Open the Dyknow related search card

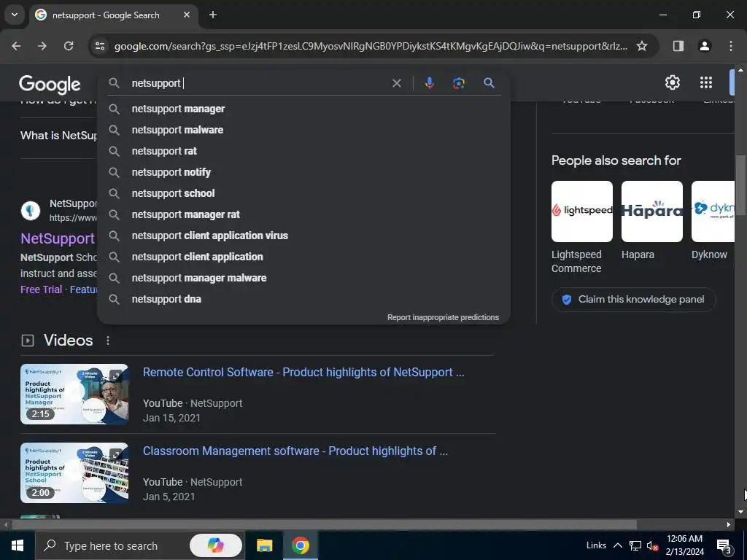(x=713, y=220)
